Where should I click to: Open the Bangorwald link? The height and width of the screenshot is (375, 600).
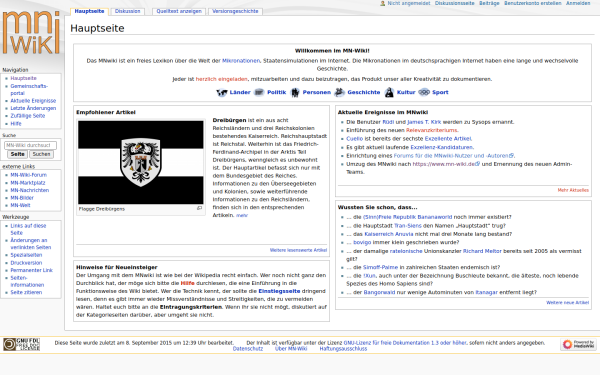379,292
